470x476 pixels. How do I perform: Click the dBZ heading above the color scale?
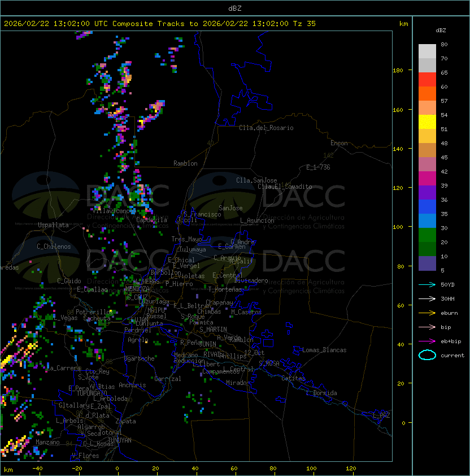pos(441,31)
